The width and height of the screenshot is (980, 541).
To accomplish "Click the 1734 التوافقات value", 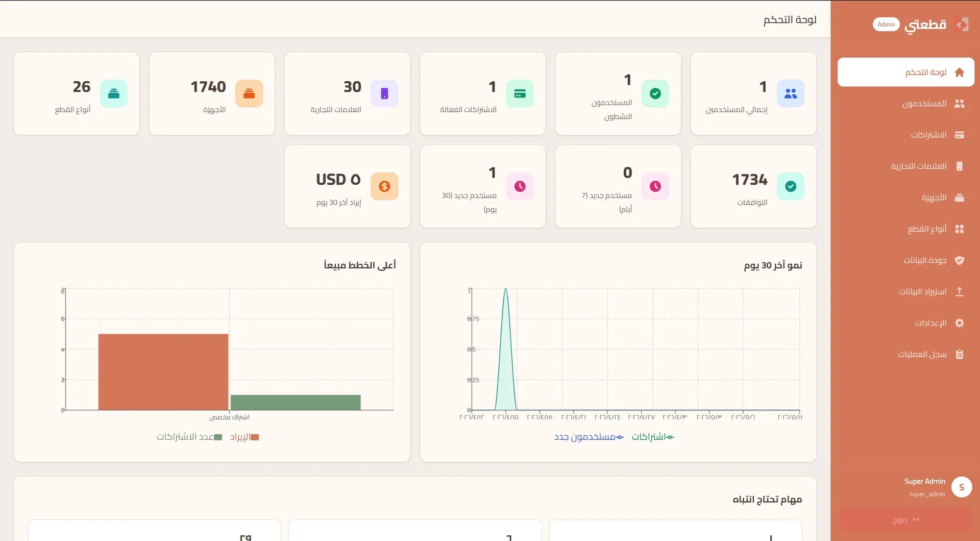I will (x=750, y=180).
